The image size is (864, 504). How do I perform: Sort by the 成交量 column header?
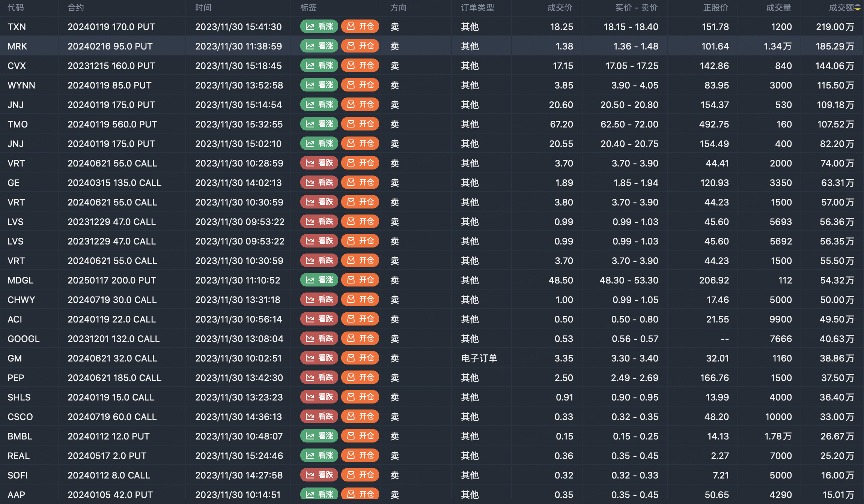(x=778, y=8)
